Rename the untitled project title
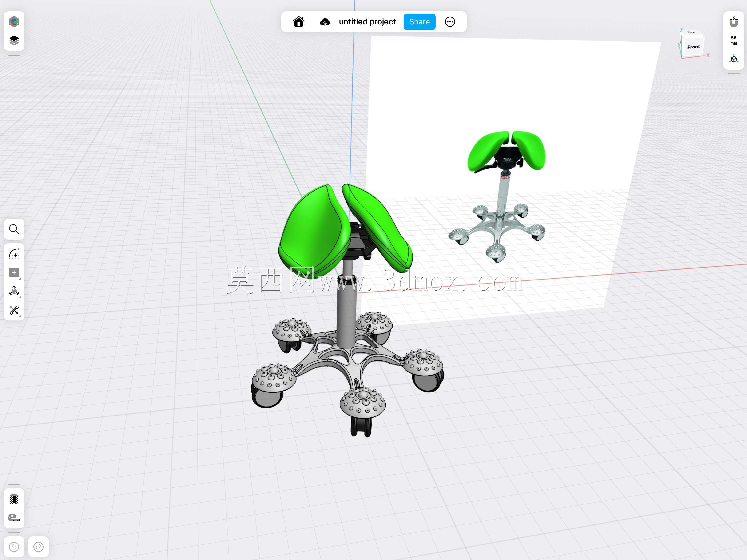This screenshot has height=560, width=747. coord(367,22)
